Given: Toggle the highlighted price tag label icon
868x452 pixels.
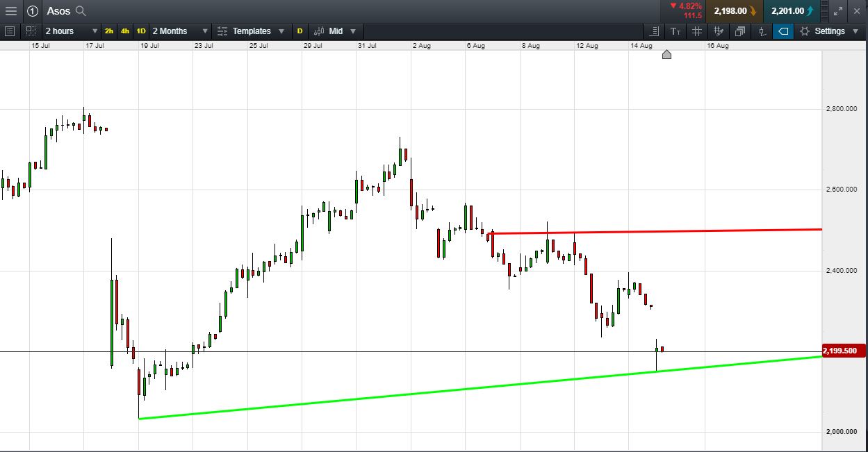Looking at the screenshot, I should pos(783,31).
